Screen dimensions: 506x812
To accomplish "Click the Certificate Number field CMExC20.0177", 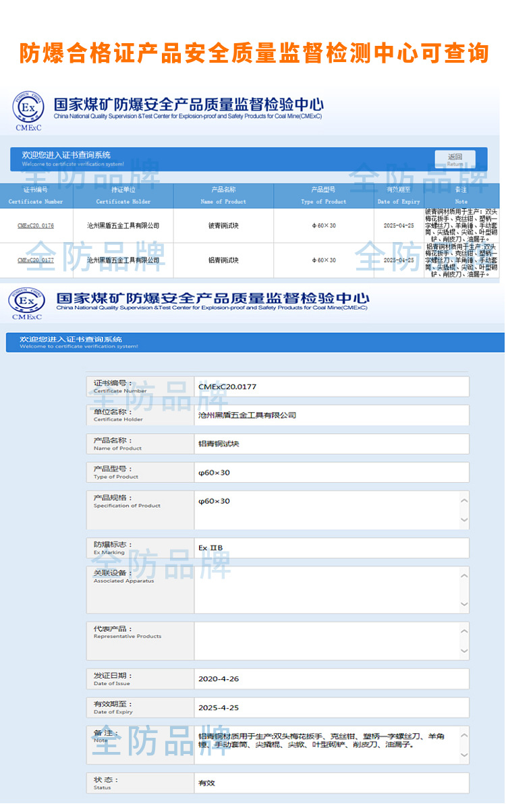I will click(x=331, y=387).
